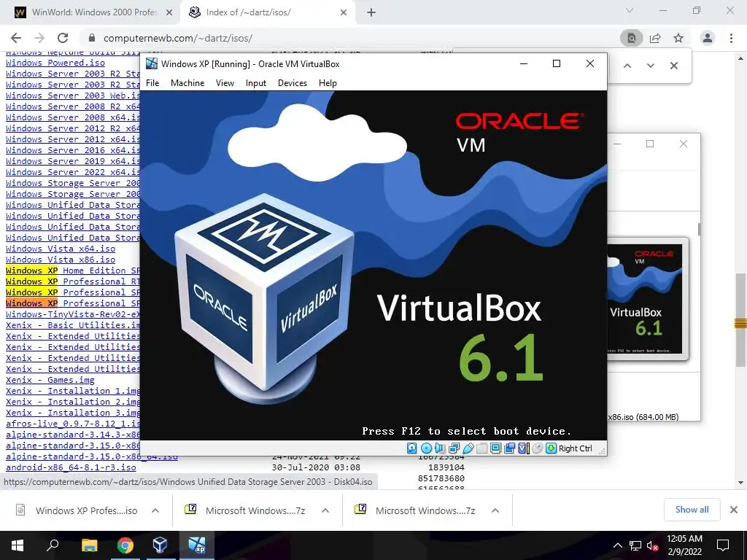Screen dimensions: 747x560
Task: Open the Xenix - Basic Utilities link
Action: pos(72,325)
